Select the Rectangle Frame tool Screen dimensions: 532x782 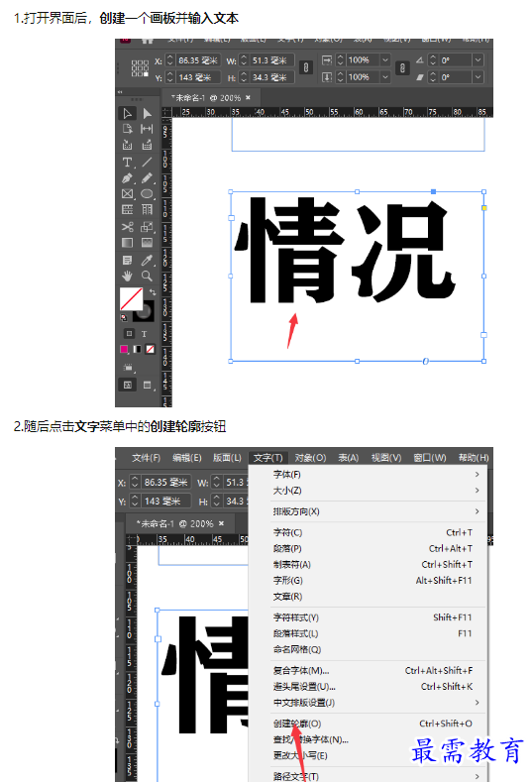127,193
